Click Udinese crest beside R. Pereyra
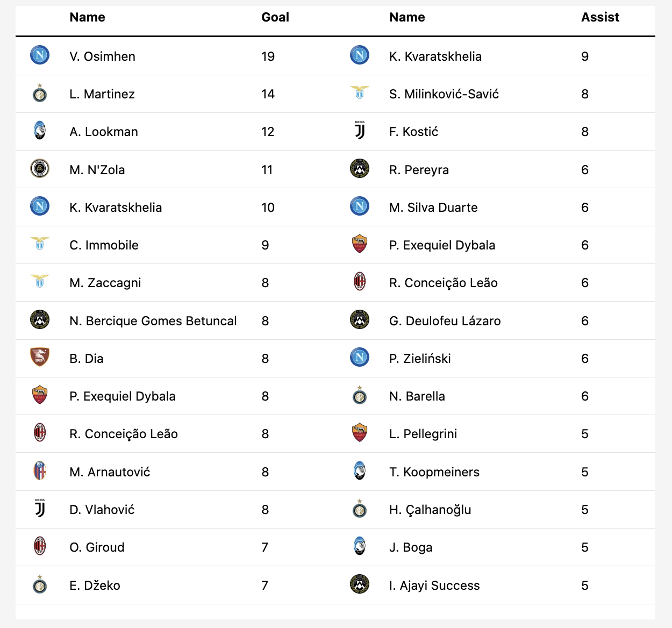 point(360,169)
